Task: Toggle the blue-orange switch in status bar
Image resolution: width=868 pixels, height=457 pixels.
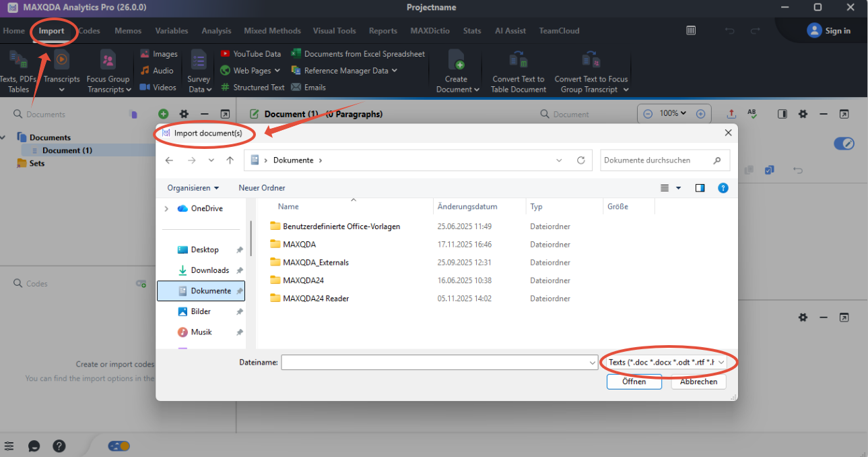Action: [119, 446]
